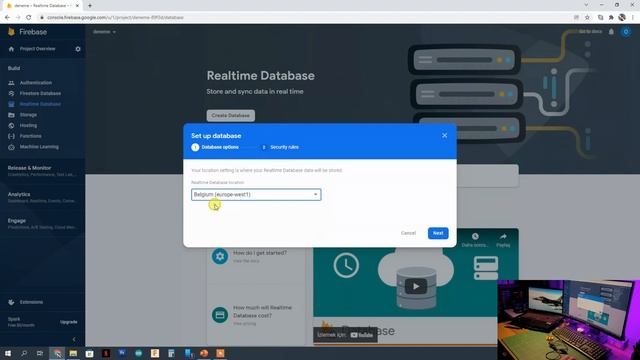Open Realtime Database in sidebar

click(x=40, y=104)
